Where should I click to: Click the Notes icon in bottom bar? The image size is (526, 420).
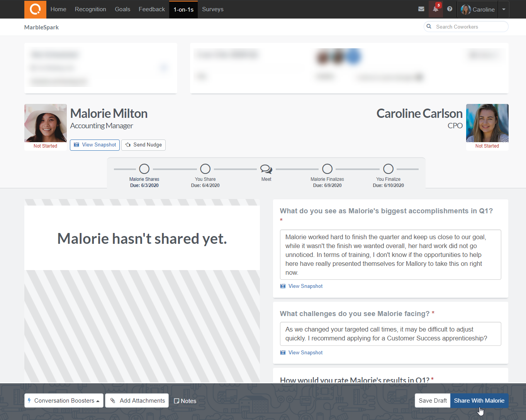176,401
